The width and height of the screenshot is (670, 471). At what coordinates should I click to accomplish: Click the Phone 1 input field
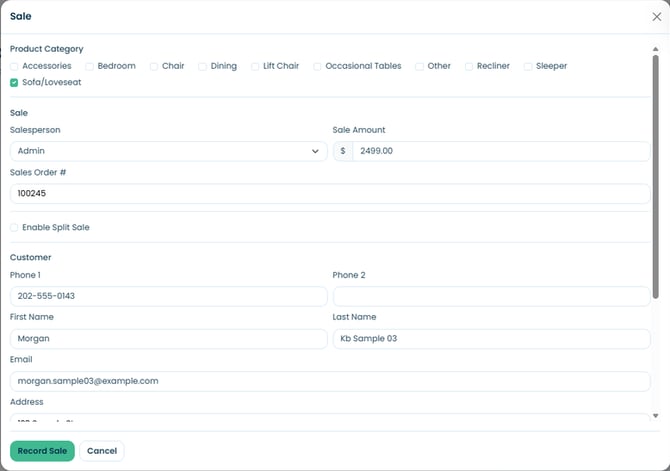click(169, 296)
